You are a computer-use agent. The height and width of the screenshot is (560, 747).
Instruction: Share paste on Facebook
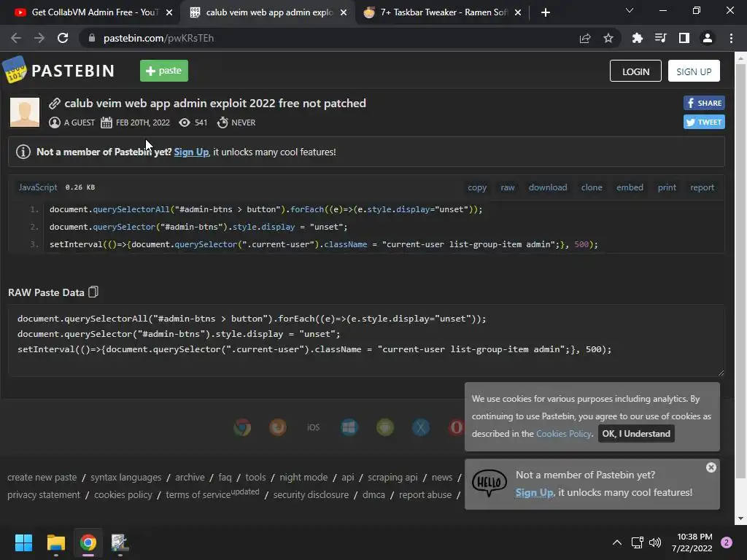704,103
